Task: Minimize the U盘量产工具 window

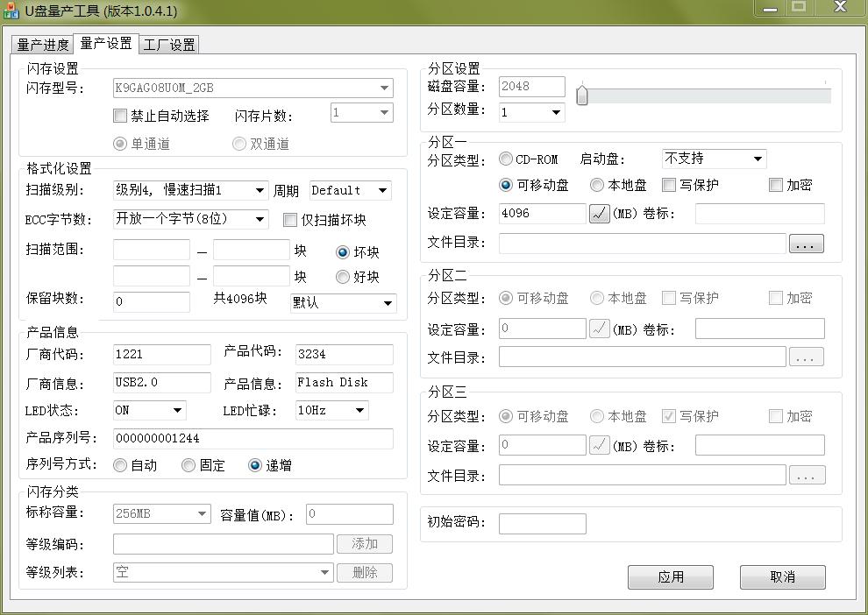Action: click(770, 8)
